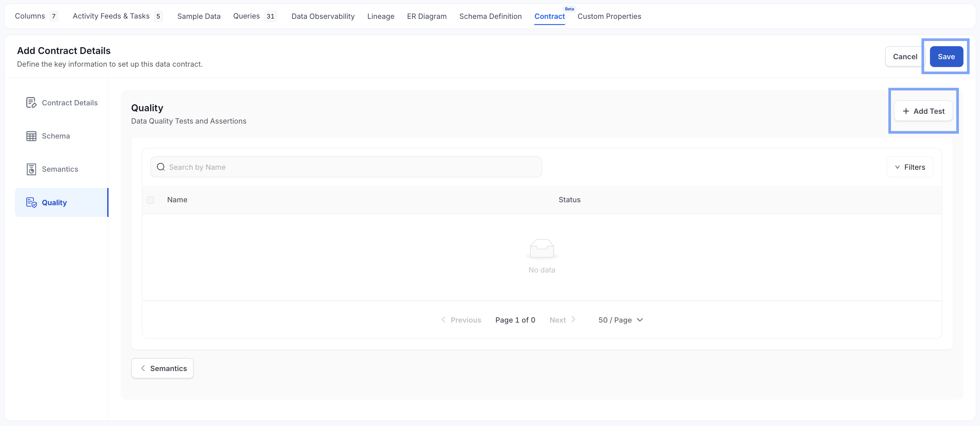This screenshot has height=426, width=980.
Task: Focus the Search by Name field
Action: tap(346, 167)
